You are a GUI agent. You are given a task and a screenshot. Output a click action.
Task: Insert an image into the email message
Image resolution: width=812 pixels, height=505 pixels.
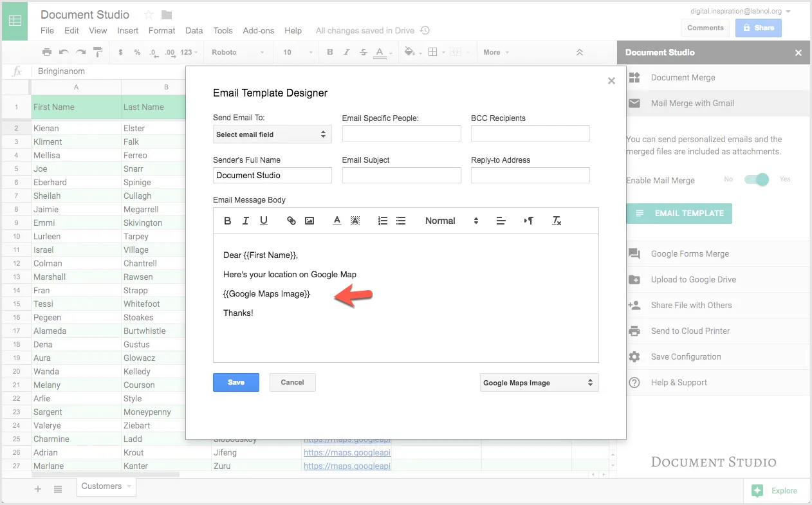point(309,220)
